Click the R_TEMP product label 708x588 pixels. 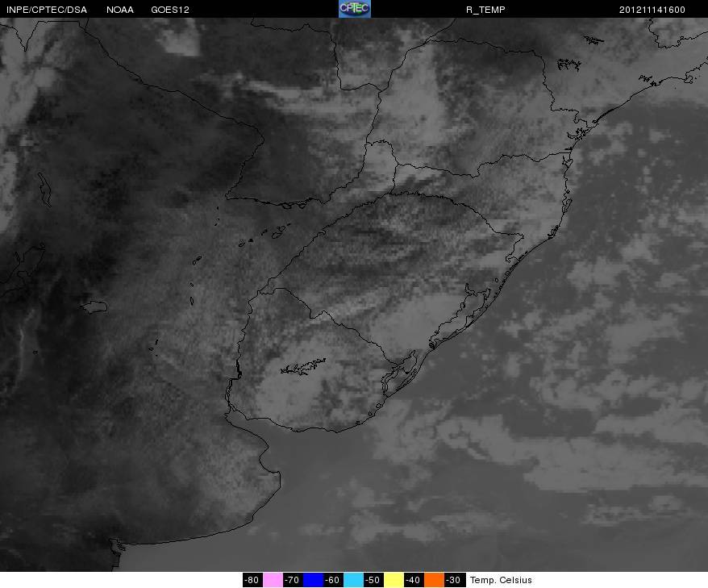[x=485, y=10]
